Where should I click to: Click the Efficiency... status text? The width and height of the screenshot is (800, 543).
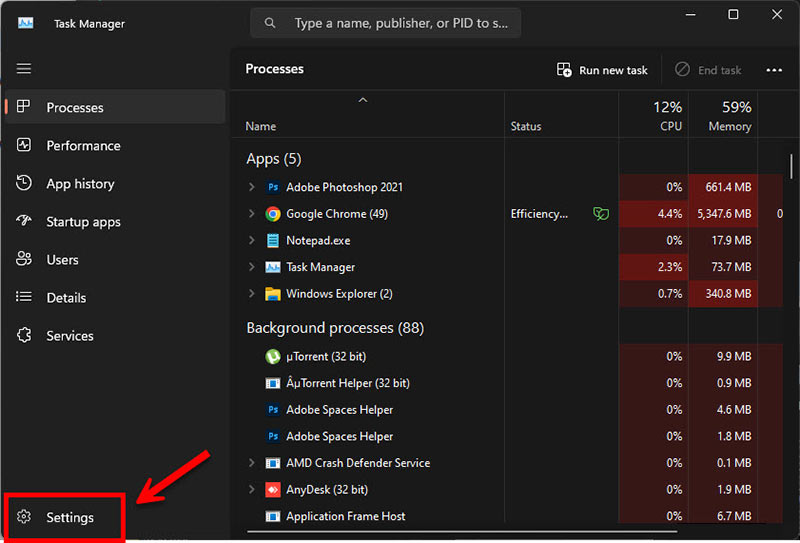coord(539,214)
